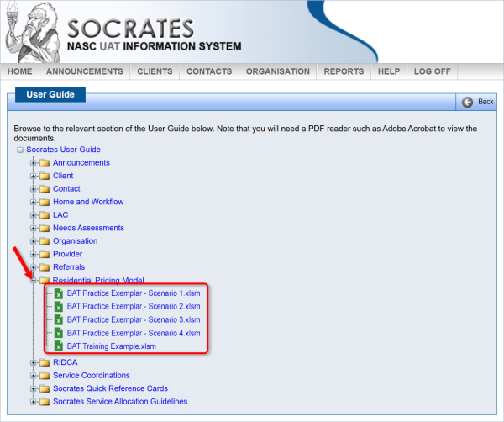Image resolution: width=504 pixels, height=422 pixels.
Task: Click the Home and Workflow folder icon
Action: point(45,202)
